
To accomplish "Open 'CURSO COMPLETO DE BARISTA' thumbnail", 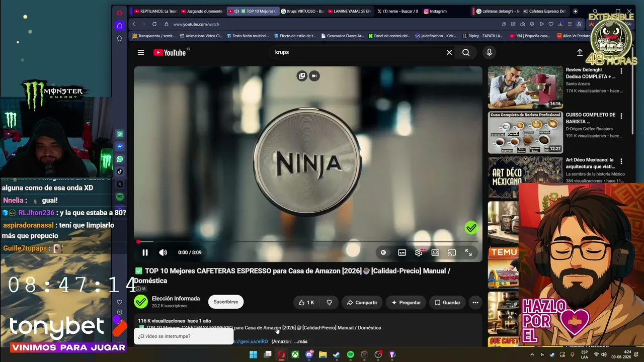I will point(525,133).
